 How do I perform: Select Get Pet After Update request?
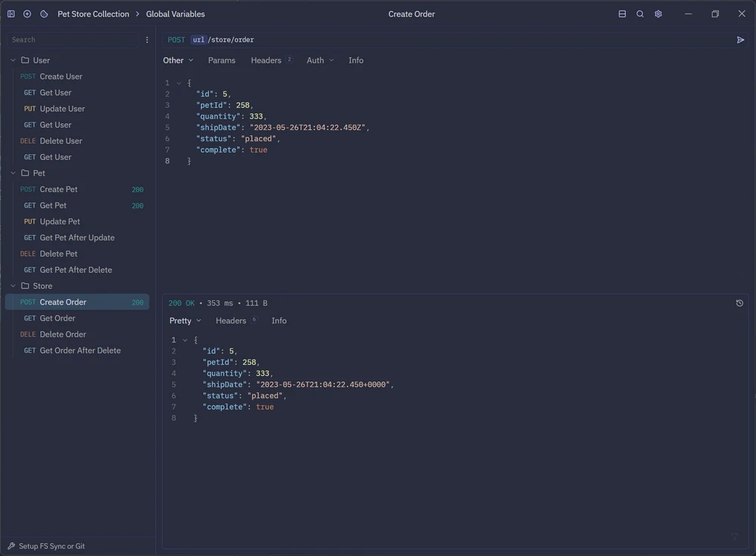[x=77, y=237]
